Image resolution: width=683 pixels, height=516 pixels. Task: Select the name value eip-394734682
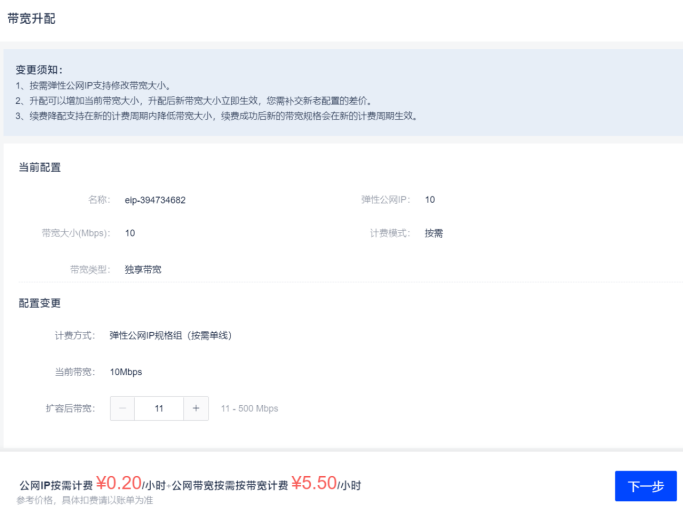tap(155, 200)
